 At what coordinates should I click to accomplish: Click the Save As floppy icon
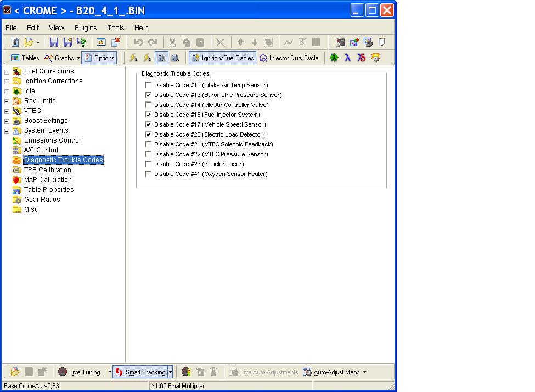coord(67,42)
